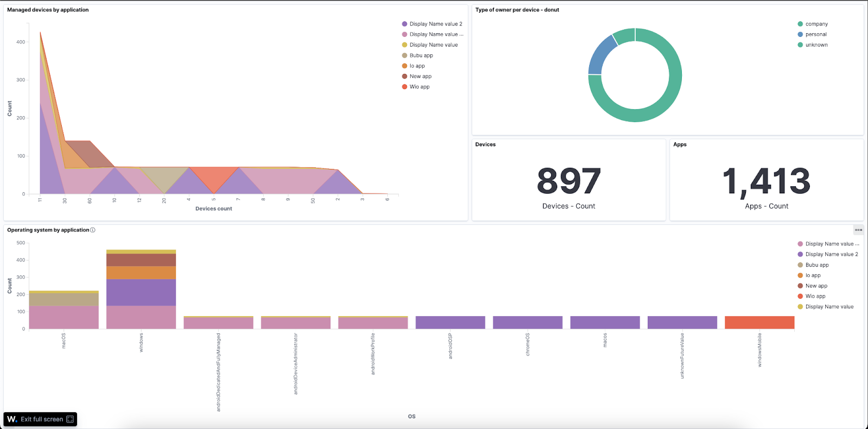Viewport: 868px width, 429px height.
Task: Expand Io app legend options in Operating system chart
Action: (x=813, y=275)
